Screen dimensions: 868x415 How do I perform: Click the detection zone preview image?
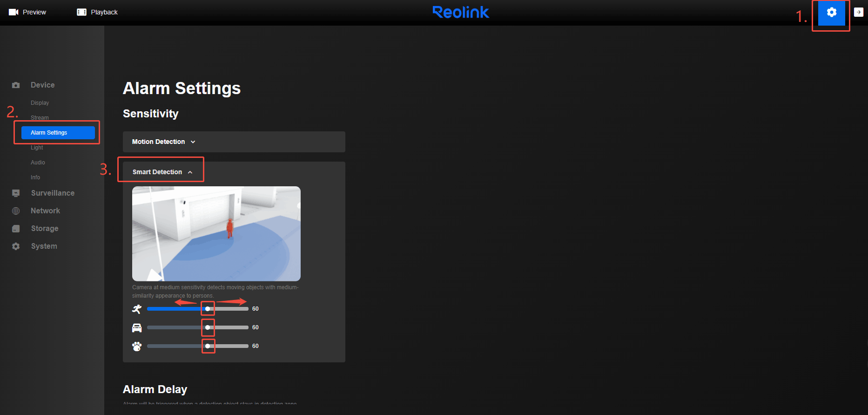216,234
